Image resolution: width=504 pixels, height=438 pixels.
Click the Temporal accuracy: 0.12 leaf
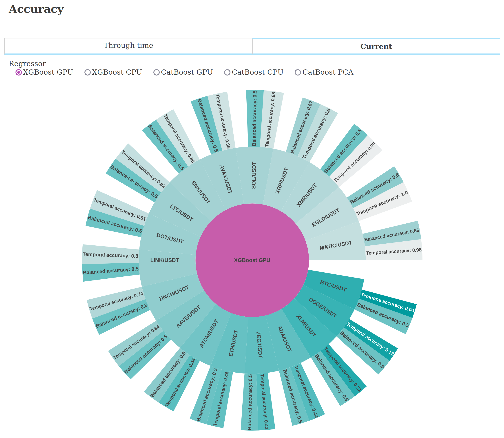(x=370, y=339)
